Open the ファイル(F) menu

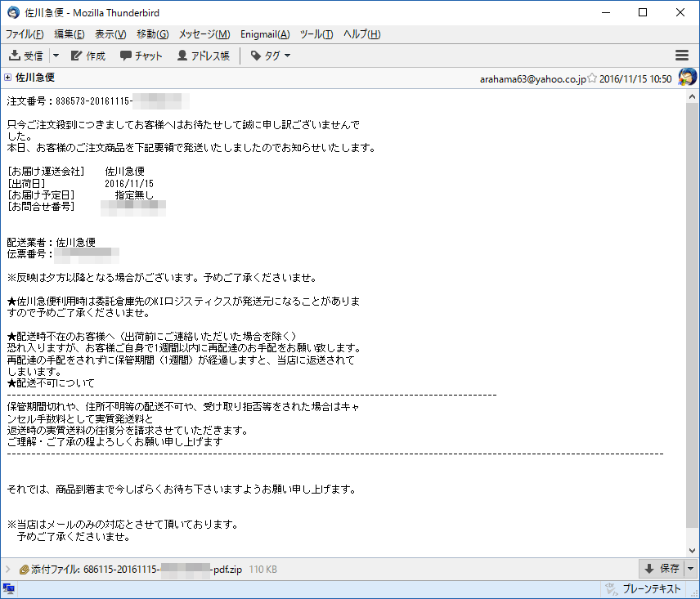pyautogui.click(x=25, y=34)
